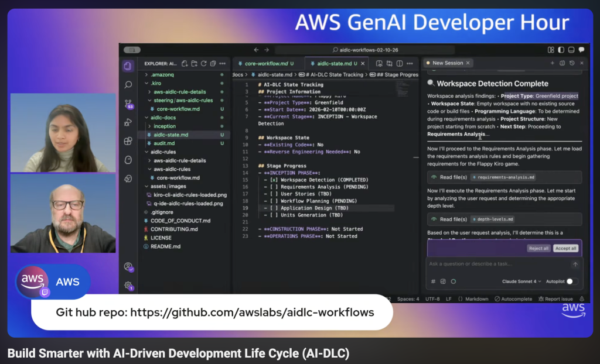Click Report issue in the status bar

pos(559,299)
